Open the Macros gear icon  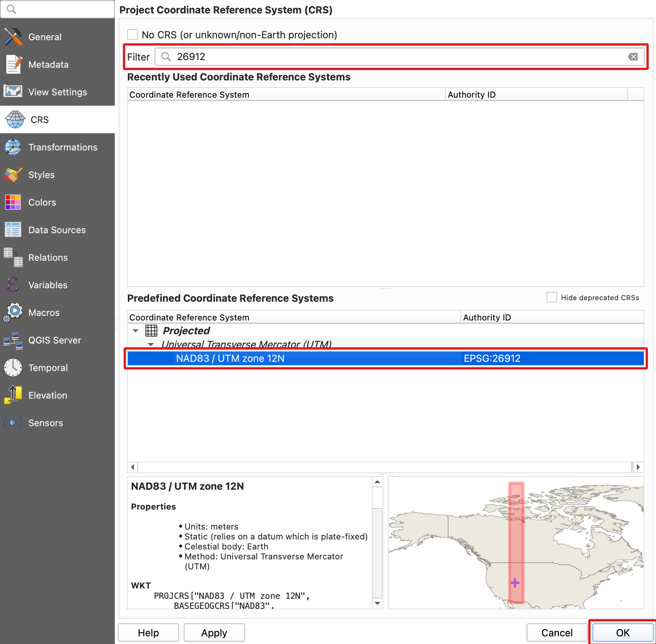pos(13,312)
